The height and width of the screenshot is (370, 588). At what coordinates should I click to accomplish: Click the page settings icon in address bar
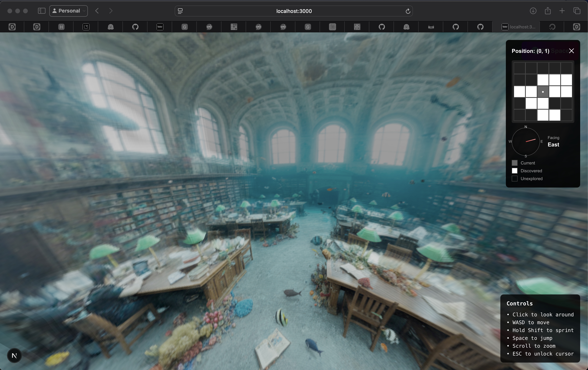pos(180,11)
